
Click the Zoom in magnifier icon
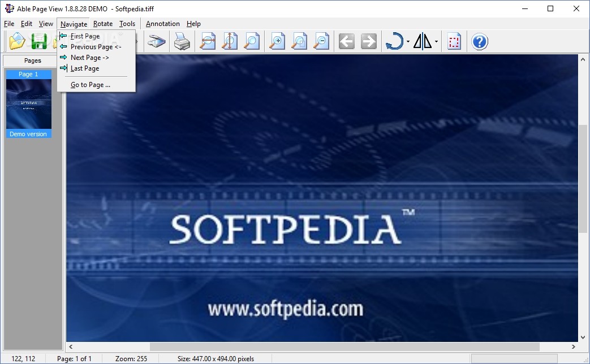point(277,41)
